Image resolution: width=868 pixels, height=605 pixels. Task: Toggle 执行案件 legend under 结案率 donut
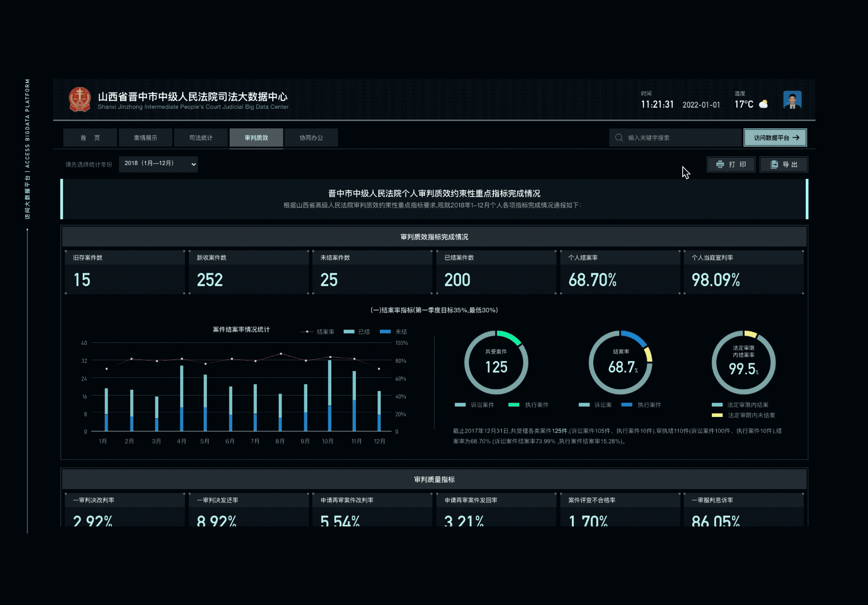pos(641,405)
